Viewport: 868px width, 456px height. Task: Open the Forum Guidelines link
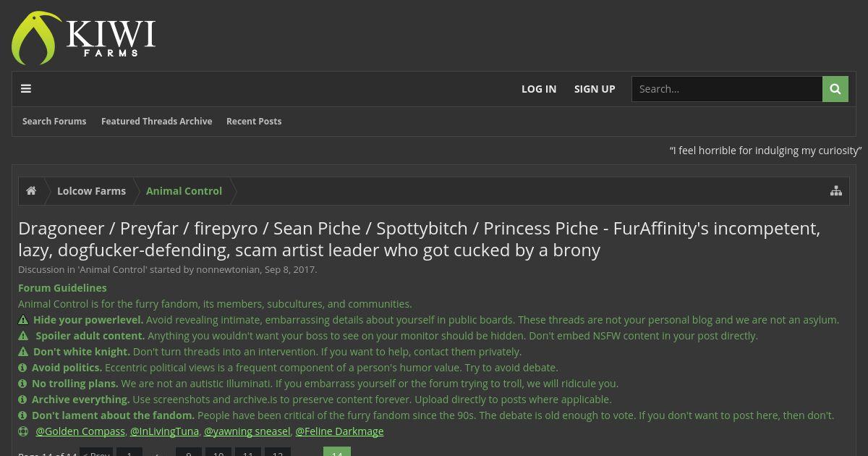coord(62,288)
